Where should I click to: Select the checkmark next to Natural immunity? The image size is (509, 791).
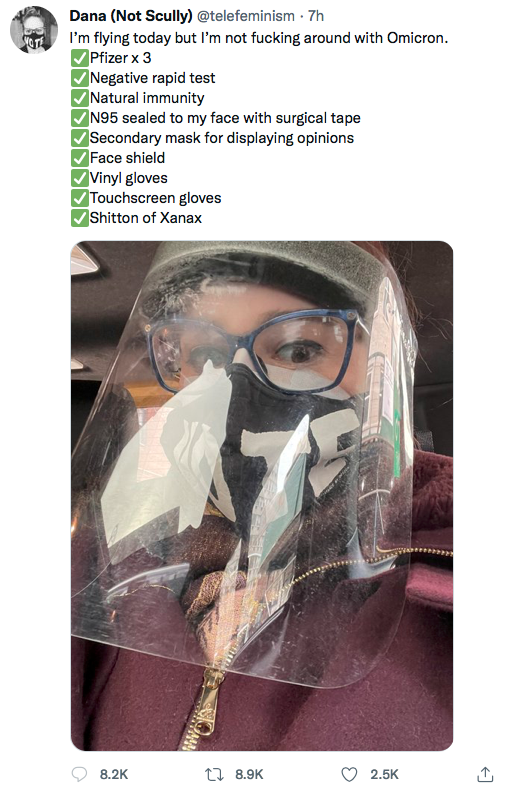pyautogui.click(x=80, y=98)
